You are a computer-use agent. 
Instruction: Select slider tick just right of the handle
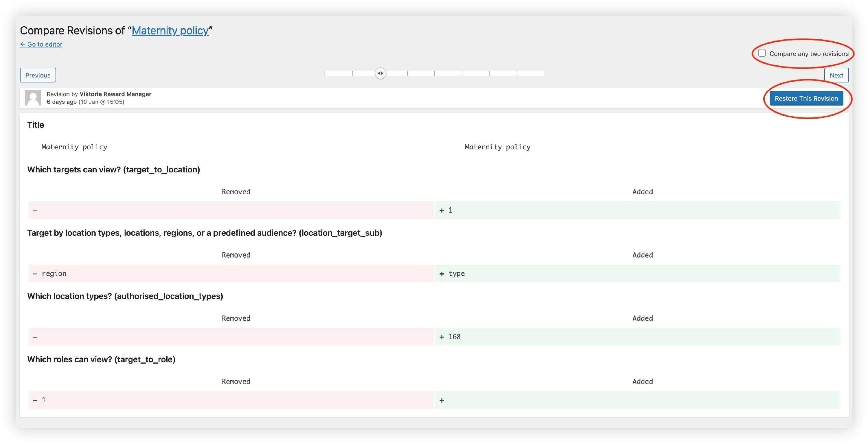tap(407, 73)
